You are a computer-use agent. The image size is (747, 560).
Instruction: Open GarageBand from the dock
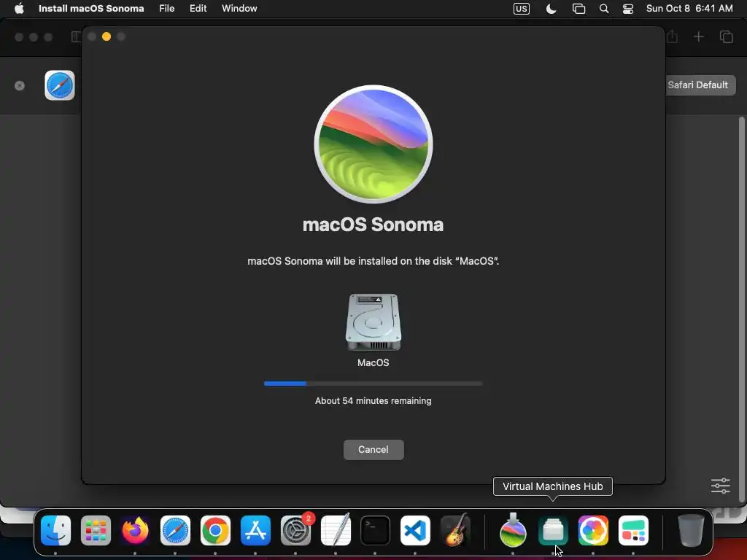455,531
